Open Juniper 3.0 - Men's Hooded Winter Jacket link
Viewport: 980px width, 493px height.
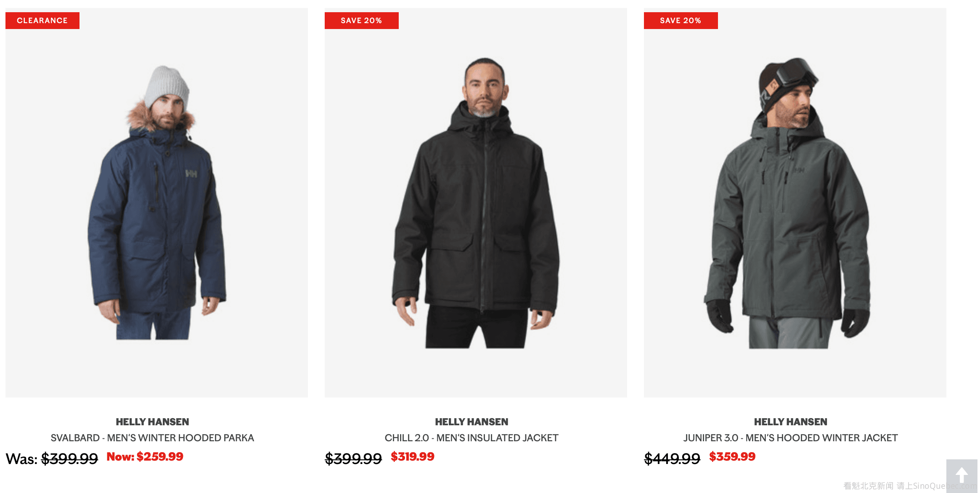[x=791, y=438]
